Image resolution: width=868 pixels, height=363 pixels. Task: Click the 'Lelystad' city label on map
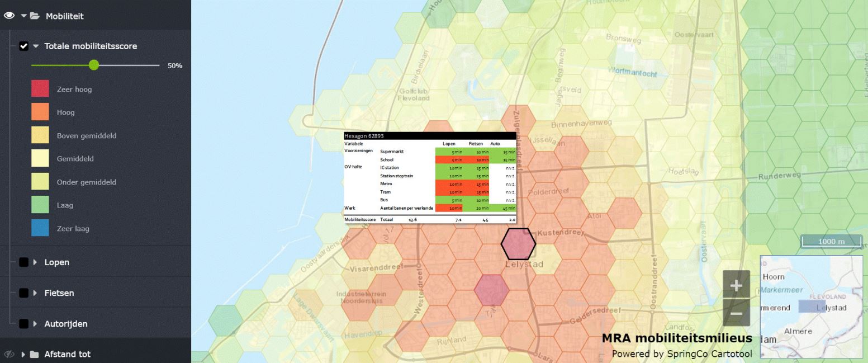pos(524,265)
